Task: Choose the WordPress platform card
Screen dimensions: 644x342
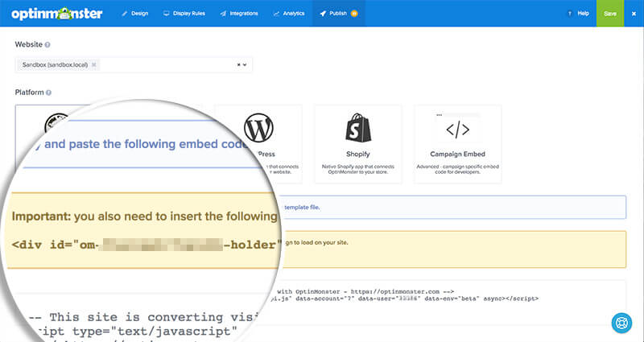Action: [x=258, y=144]
